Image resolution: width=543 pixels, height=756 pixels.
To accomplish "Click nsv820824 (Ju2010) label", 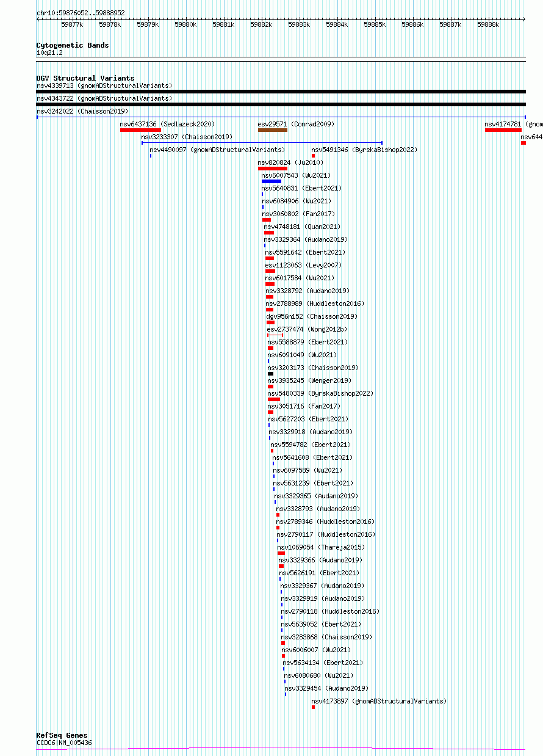I will [x=290, y=162].
